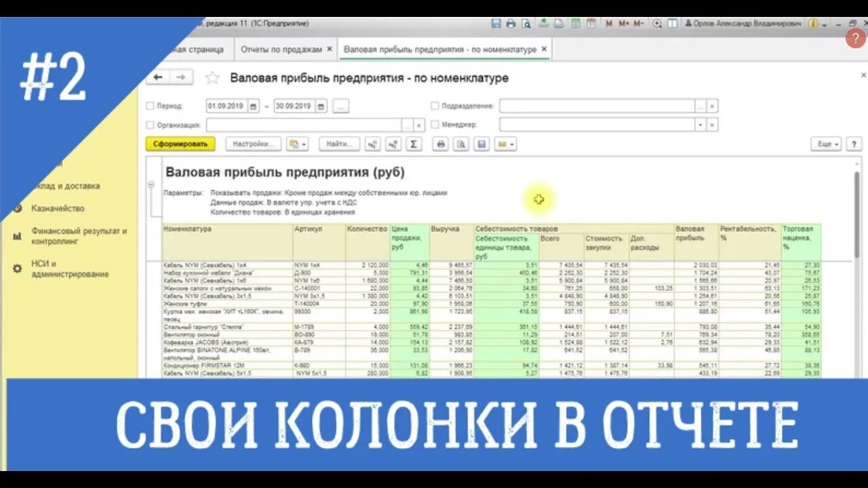Open the Еще menu dropdown
Viewport: 868px width, 488px height.
point(826,144)
